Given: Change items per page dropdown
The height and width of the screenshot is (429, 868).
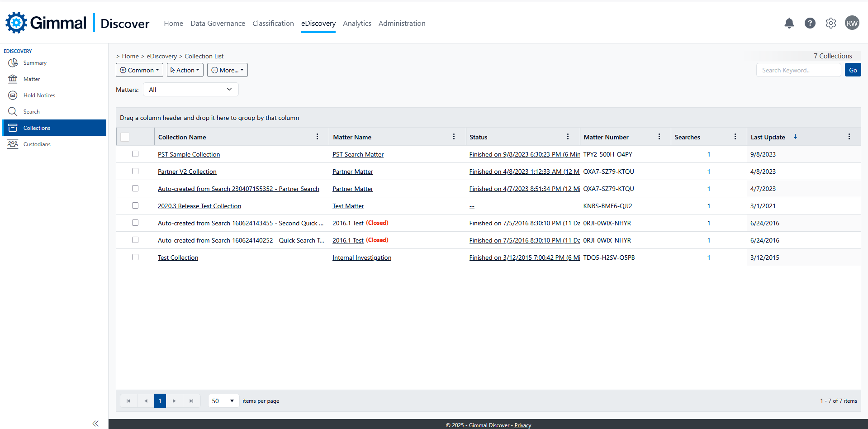Looking at the screenshot, I should click(x=223, y=401).
